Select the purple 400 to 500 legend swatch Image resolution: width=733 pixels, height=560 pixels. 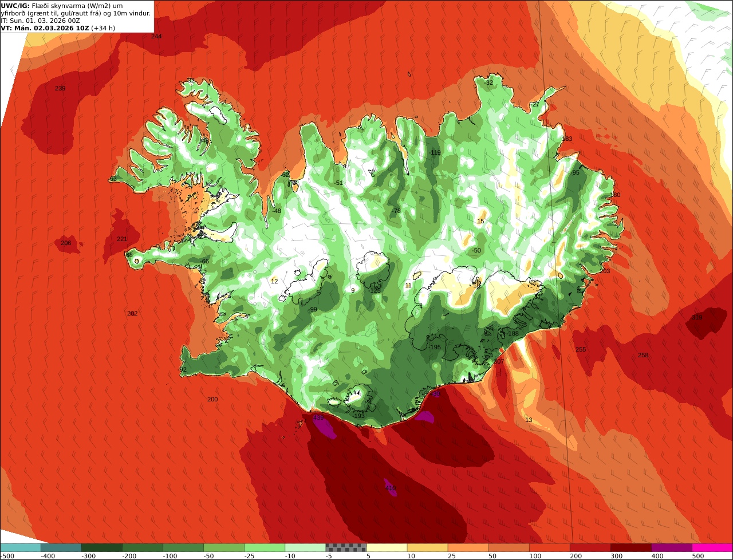[x=671, y=548]
